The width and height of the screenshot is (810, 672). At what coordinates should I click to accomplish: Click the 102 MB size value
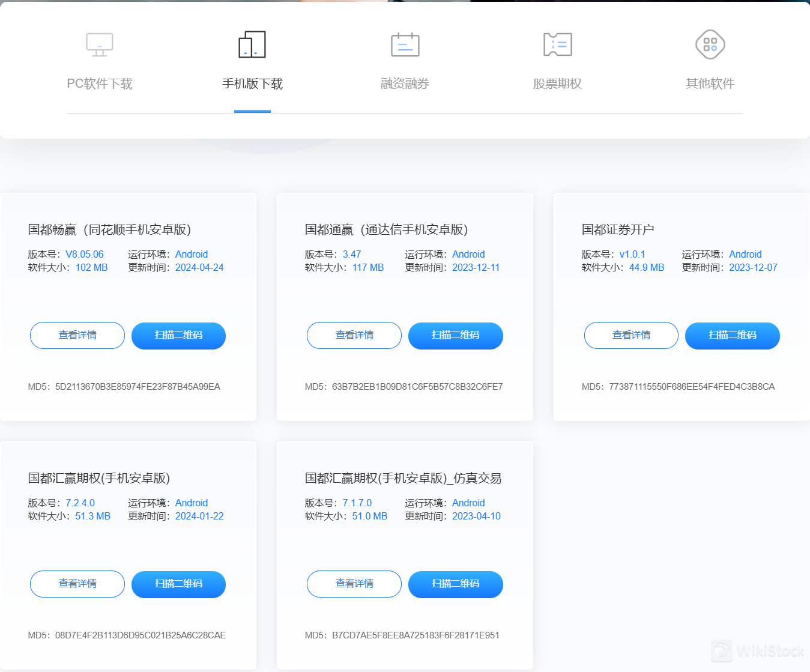[x=92, y=267]
